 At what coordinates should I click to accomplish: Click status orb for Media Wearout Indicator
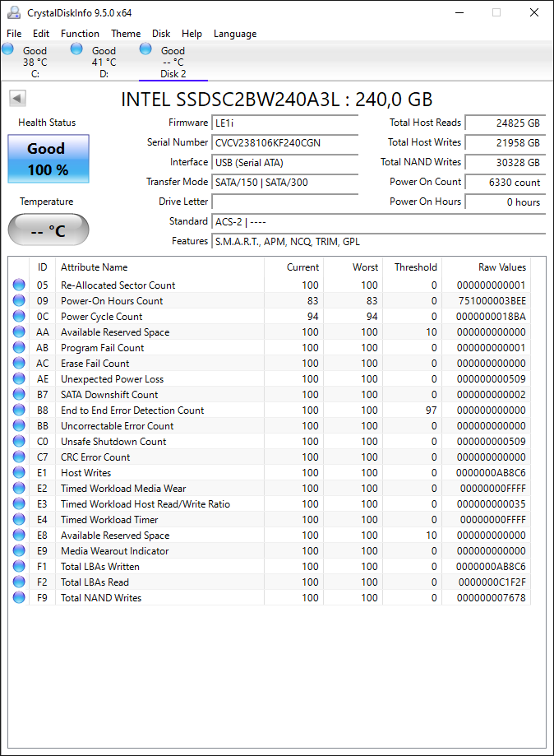coord(19,550)
